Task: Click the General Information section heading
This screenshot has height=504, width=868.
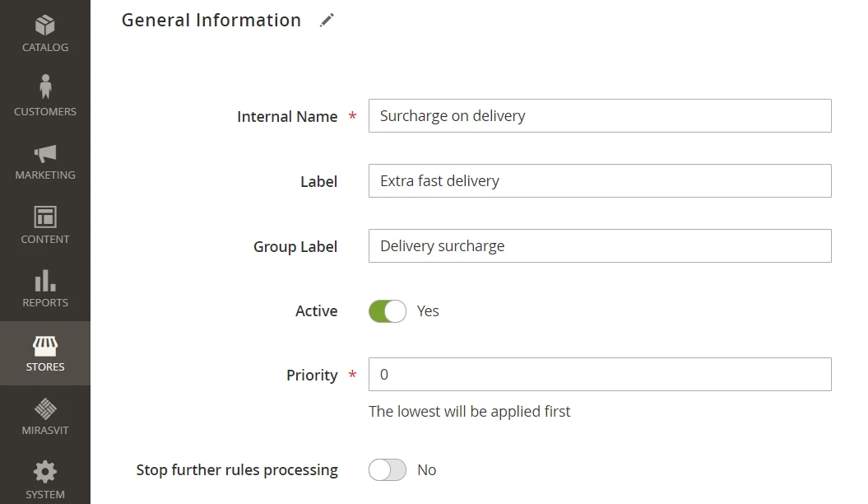Action: [211, 21]
